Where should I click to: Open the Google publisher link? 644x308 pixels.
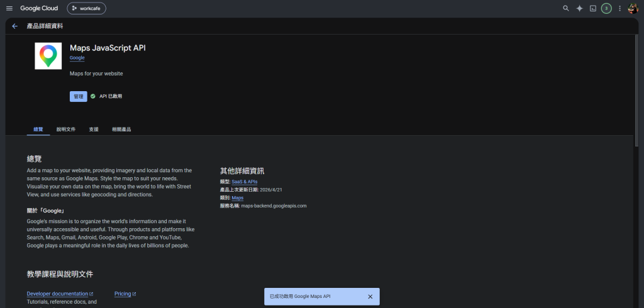tap(77, 58)
